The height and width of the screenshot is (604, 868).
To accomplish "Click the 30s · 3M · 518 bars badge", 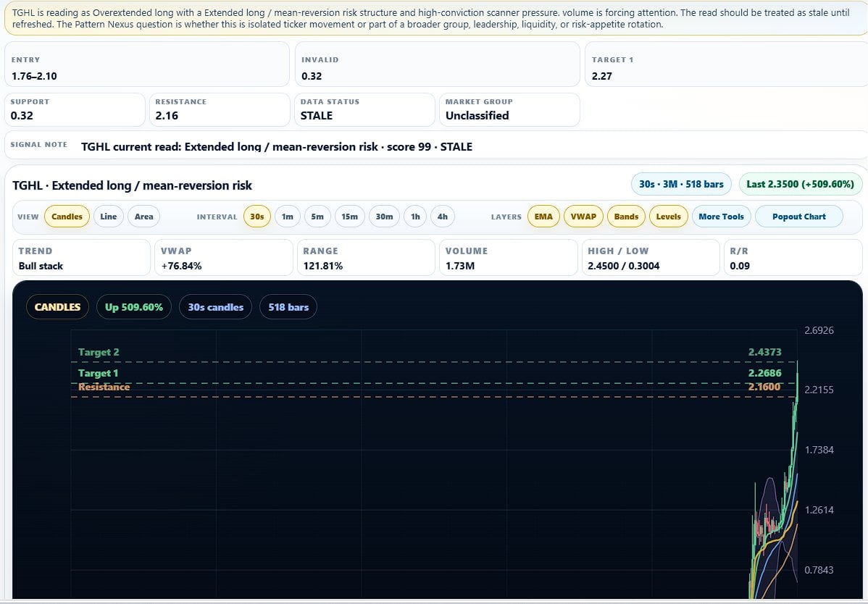I will pos(682,184).
